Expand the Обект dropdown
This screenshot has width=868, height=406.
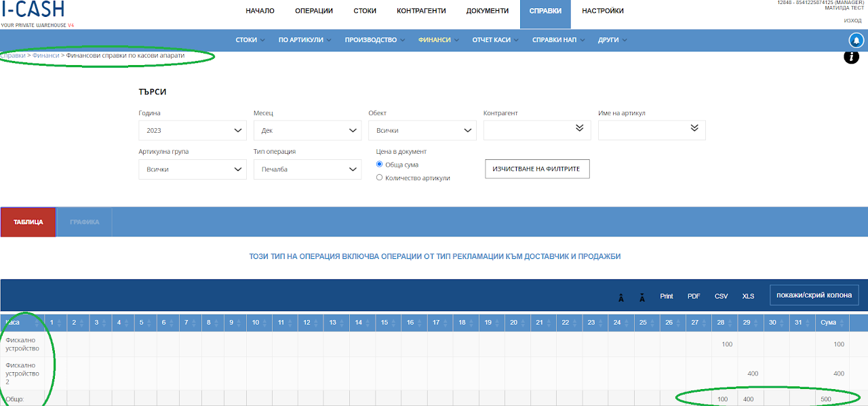[422, 130]
